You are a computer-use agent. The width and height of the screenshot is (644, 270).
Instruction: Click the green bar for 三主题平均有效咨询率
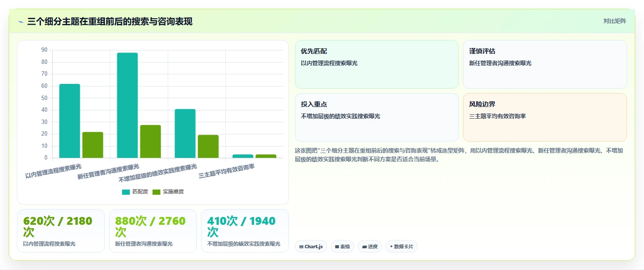pyautogui.click(x=266, y=156)
